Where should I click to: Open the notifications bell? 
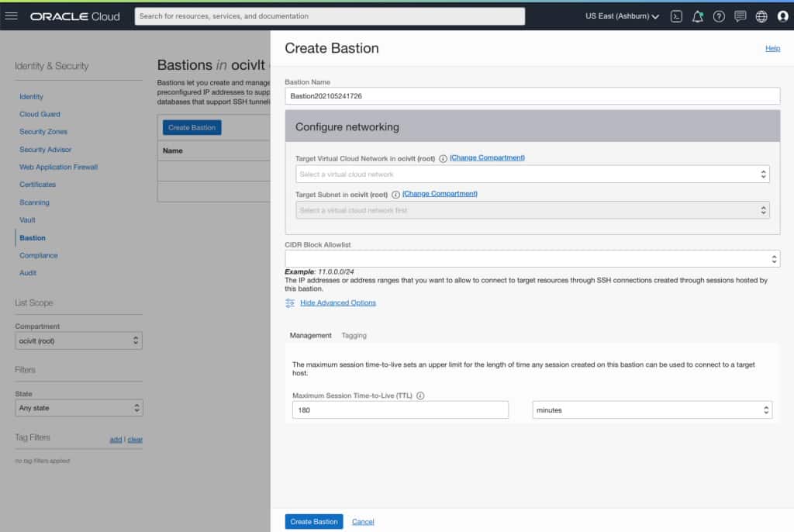[x=698, y=16]
